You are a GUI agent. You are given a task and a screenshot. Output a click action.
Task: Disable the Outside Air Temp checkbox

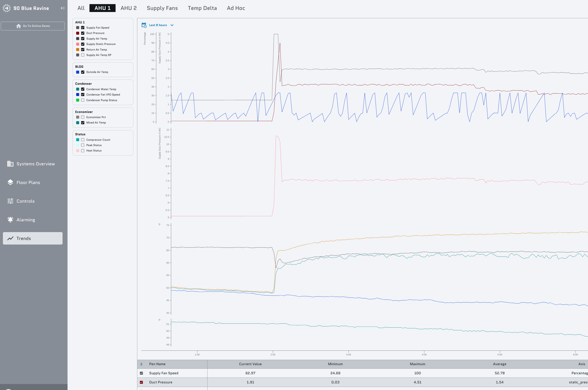click(83, 72)
